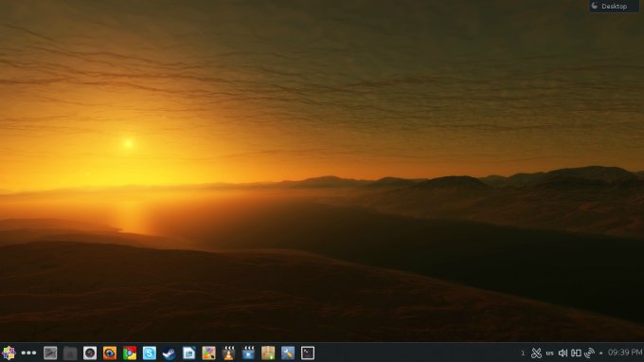
Task: Expand hidden system tray icons arrow
Action: tap(600, 353)
